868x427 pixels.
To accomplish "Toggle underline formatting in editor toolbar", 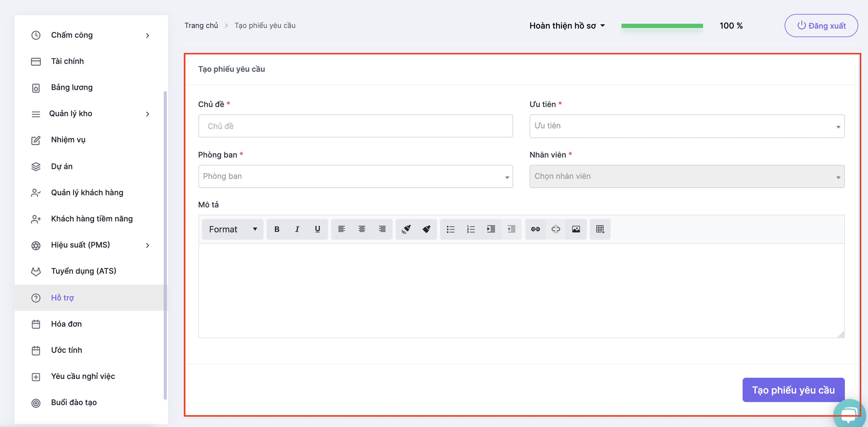I will 317,229.
